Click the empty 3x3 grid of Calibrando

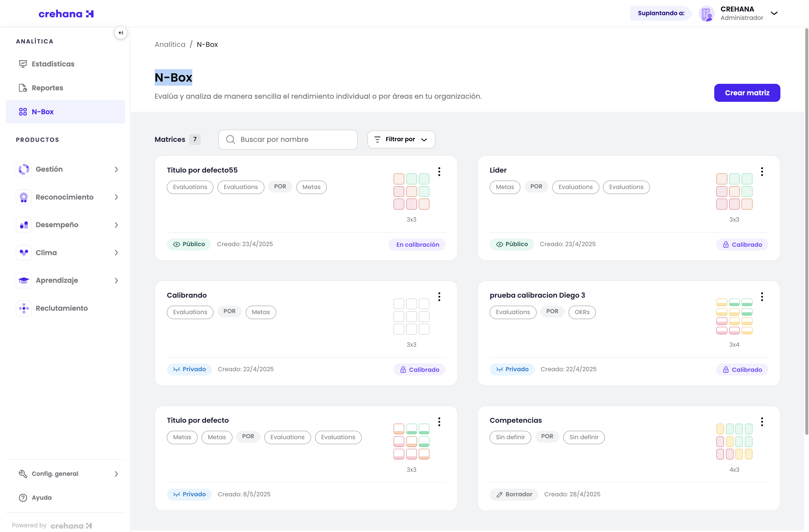411,316
